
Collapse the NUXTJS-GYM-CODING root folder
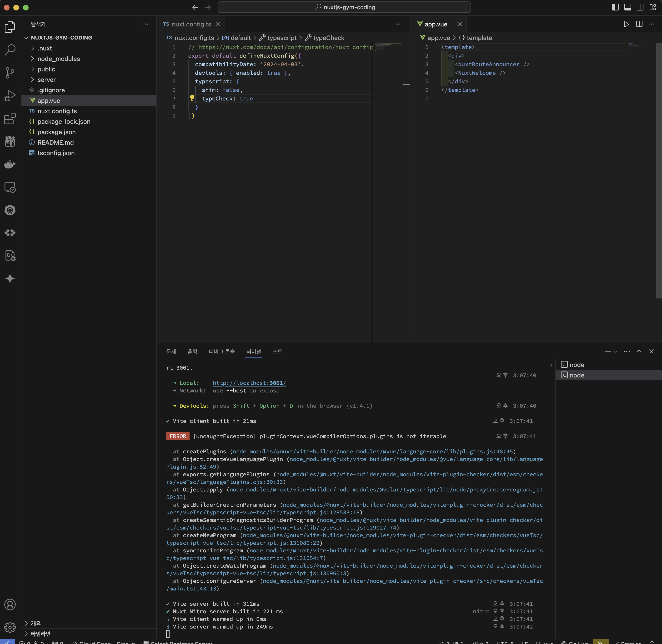click(x=26, y=38)
